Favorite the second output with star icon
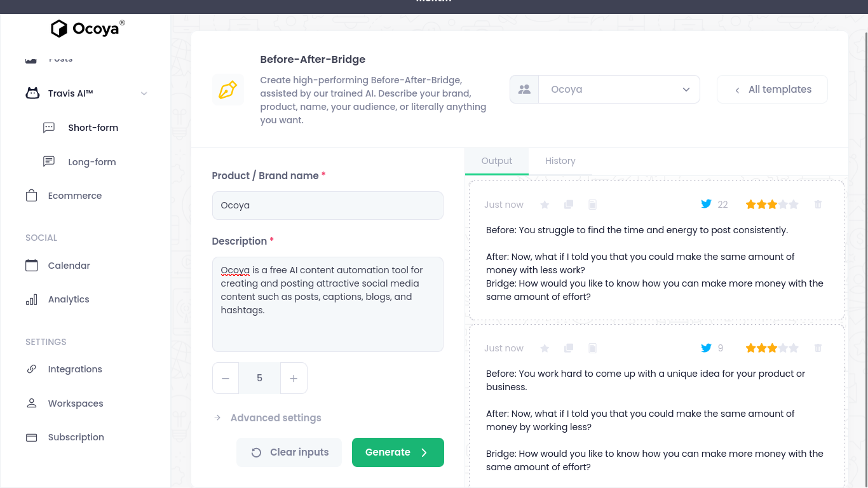Viewport: 868px width, 488px height. pyautogui.click(x=545, y=348)
